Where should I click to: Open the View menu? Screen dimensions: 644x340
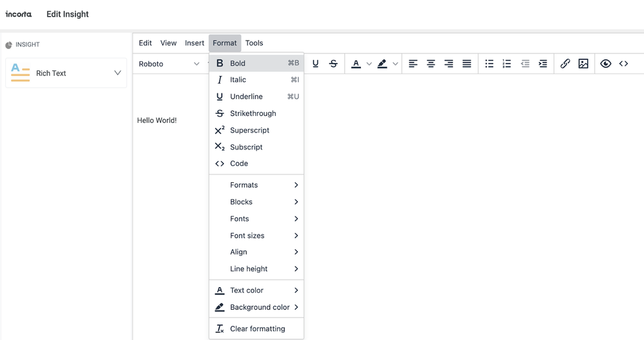(168, 43)
